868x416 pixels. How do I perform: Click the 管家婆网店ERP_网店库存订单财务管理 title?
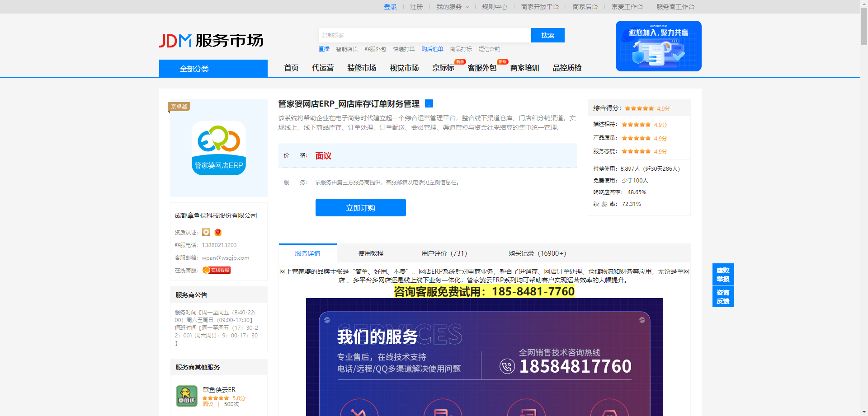tap(349, 104)
